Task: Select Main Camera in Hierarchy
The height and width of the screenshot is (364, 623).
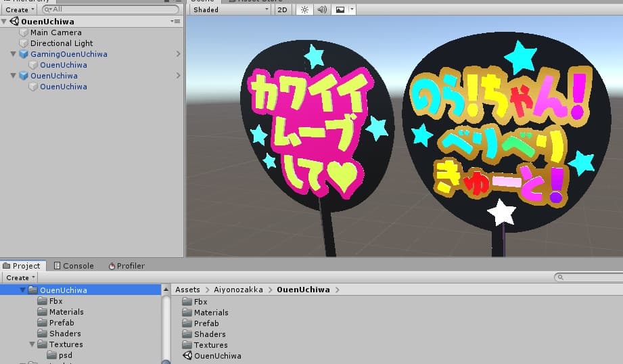Action: tap(55, 32)
